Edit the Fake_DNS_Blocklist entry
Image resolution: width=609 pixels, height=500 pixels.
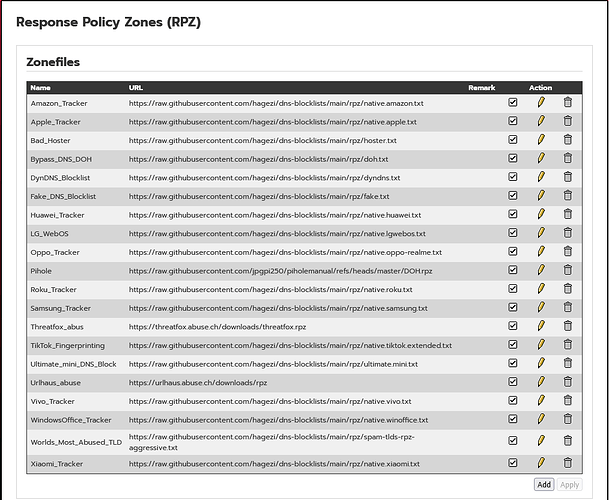(541, 196)
